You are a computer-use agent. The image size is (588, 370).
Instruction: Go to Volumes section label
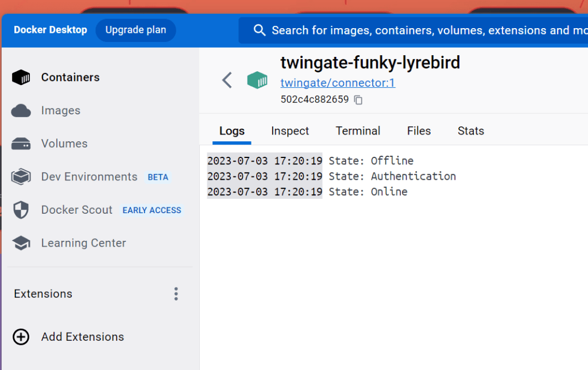pyautogui.click(x=64, y=144)
